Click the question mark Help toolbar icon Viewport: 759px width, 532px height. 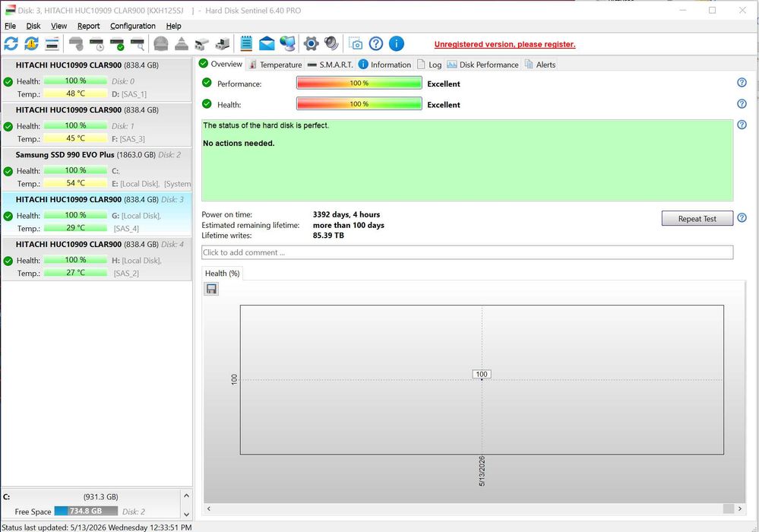pyautogui.click(x=376, y=43)
